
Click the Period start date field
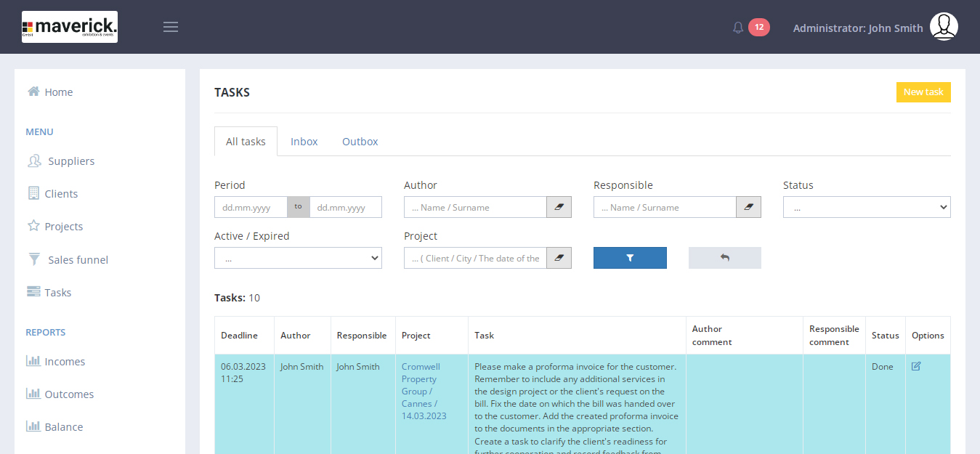[251, 207]
